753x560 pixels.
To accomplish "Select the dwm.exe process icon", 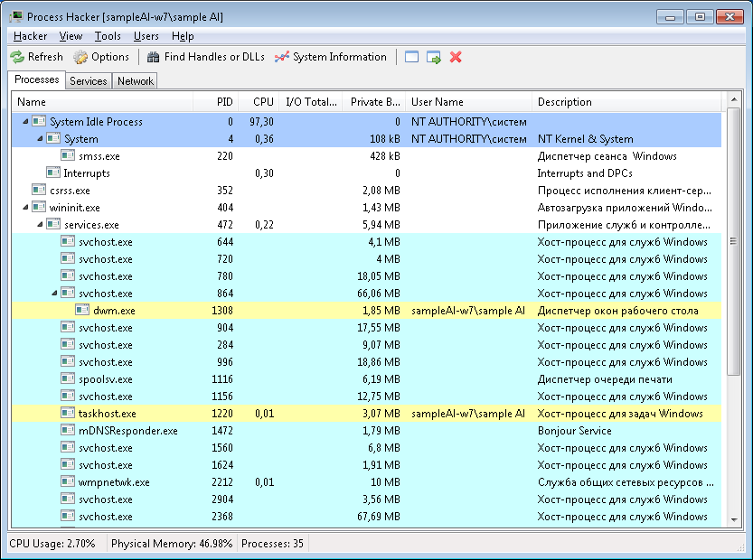I will click(x=82, y=311).
